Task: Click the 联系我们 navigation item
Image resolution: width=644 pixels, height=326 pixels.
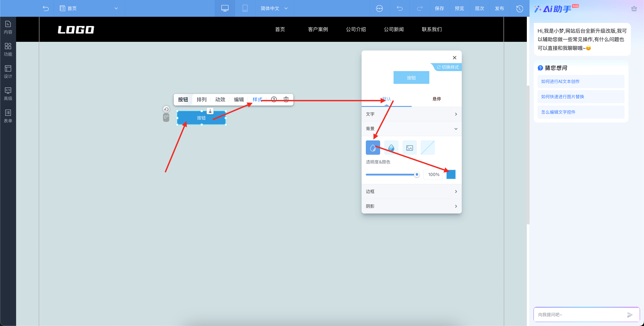Action: (x=432, y=29)
